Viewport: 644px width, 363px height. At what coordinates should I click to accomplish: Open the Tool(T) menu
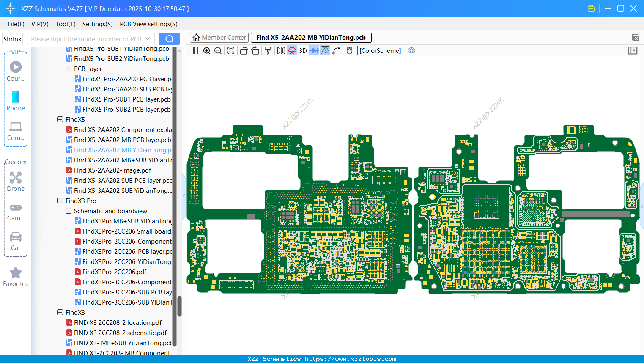(x=65, y=24)
